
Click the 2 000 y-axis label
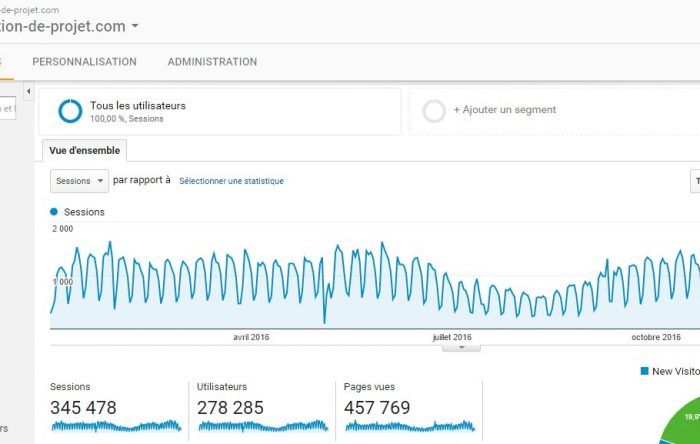[x=62, y=228]
